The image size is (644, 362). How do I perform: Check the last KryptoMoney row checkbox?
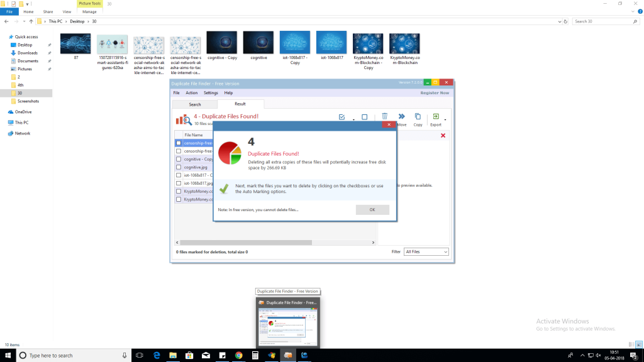179,199
